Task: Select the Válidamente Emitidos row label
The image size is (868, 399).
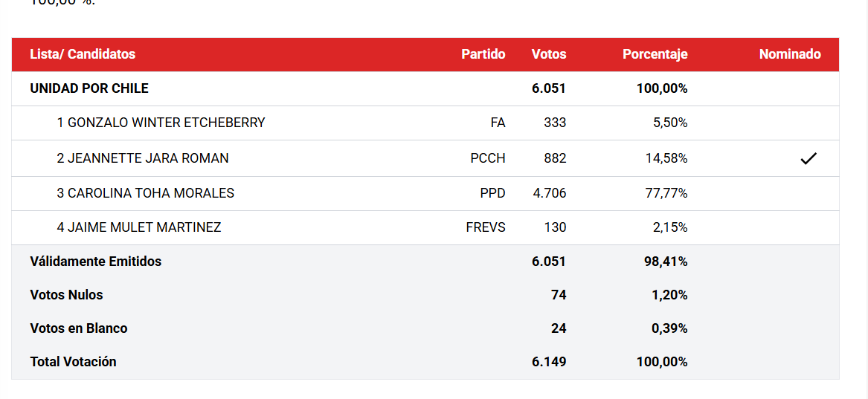Action: click(x=96, y=262)
